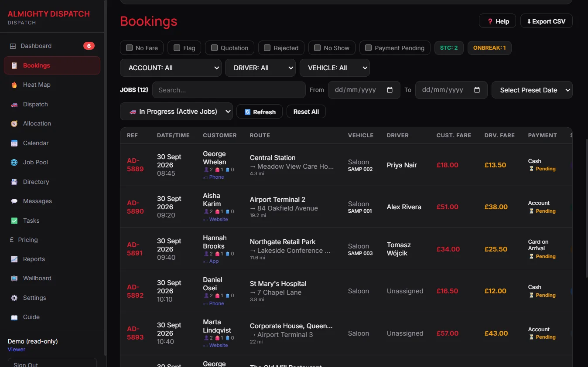
Task: Click the Allocation compass icon
Action: [x=14, y=123]
